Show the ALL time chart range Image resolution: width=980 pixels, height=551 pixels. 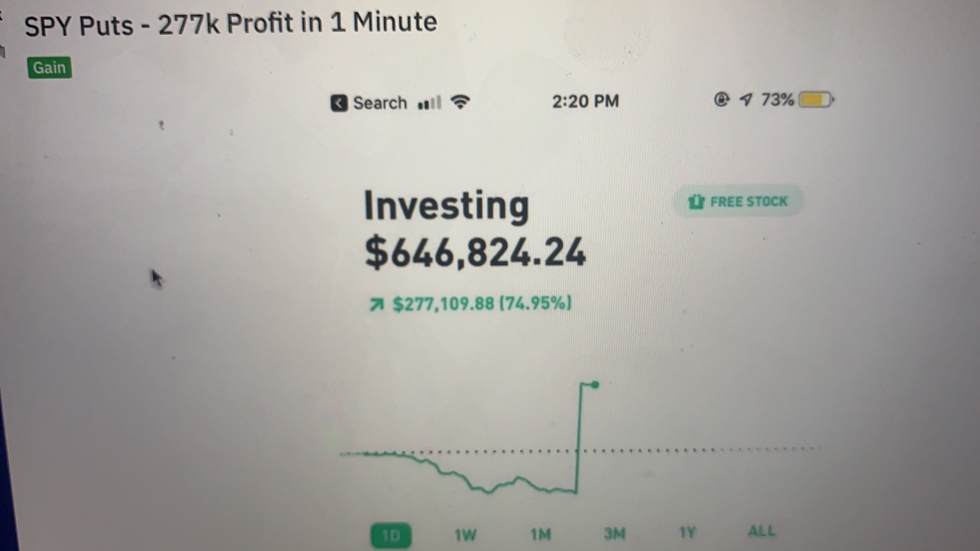[x=761, y=531]
